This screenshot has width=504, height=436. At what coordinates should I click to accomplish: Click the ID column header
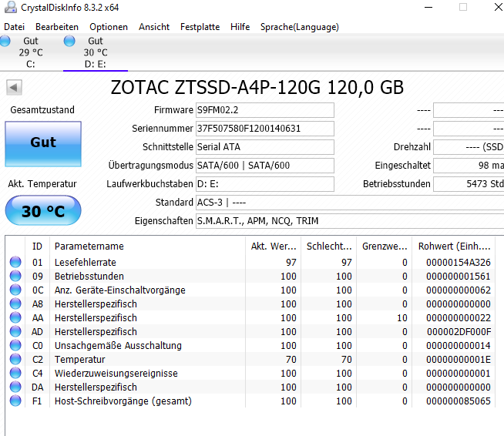[x=37, y=246]
